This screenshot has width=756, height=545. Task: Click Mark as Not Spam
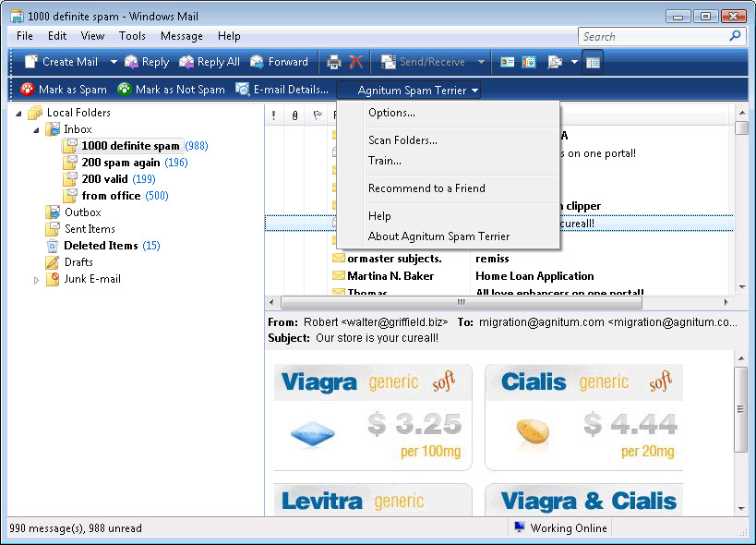coord(171,90)
